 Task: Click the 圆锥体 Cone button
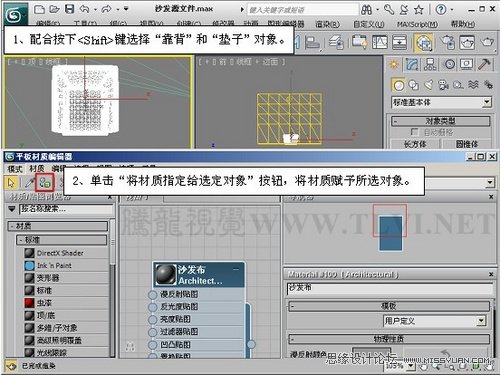pos(467,144)
